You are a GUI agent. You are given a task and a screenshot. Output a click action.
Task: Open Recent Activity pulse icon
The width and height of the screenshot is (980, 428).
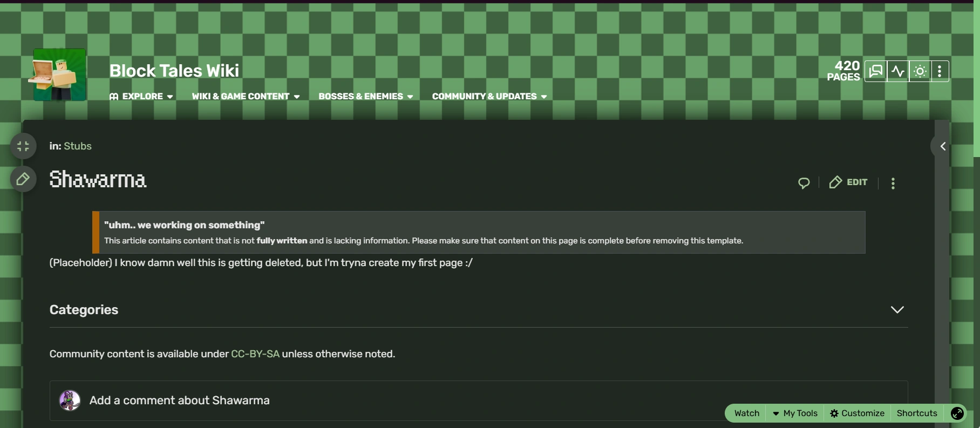pyautogui.click(x=898, y=71)
